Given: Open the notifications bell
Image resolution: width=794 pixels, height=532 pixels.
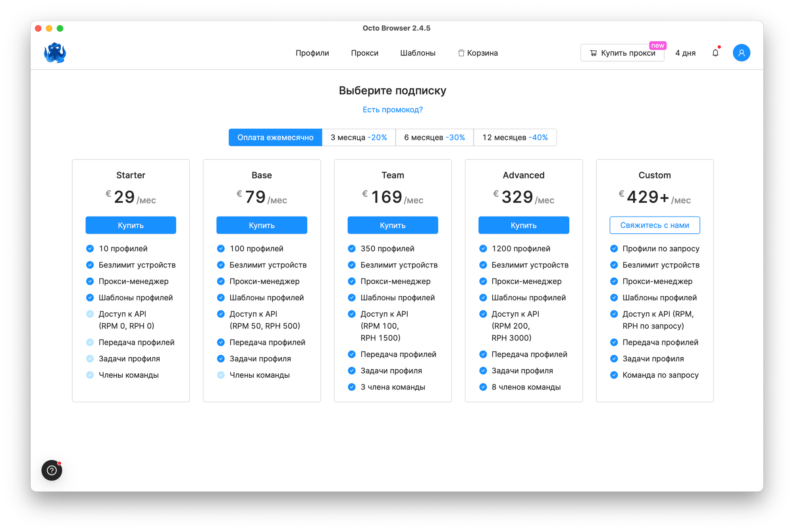Looking at the screenshot, I should (x=715, y=53).
